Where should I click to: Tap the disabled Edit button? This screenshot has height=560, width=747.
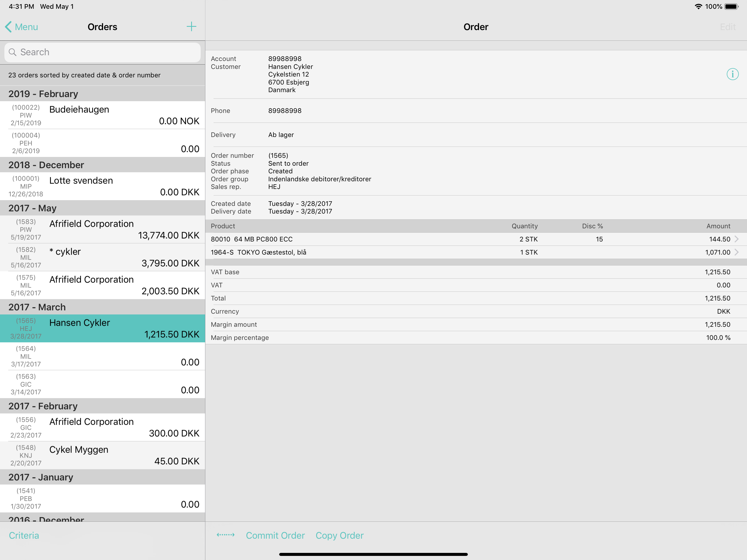coord(727,27)
